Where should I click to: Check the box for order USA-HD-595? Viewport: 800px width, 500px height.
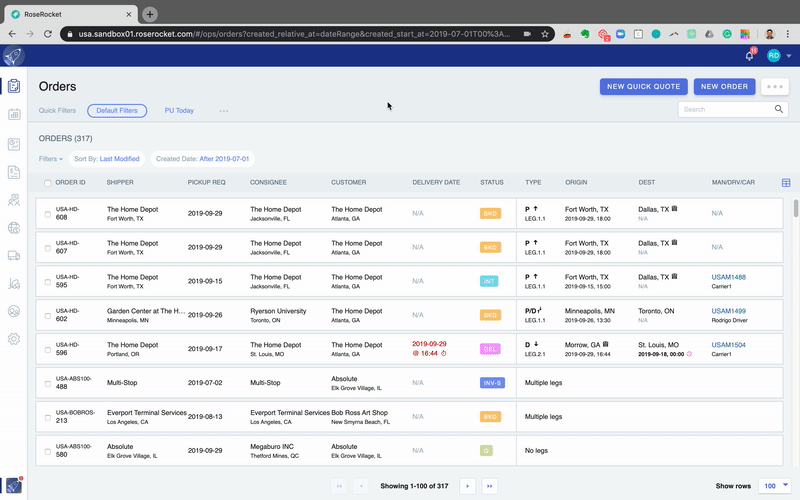[x=47, y=282]
